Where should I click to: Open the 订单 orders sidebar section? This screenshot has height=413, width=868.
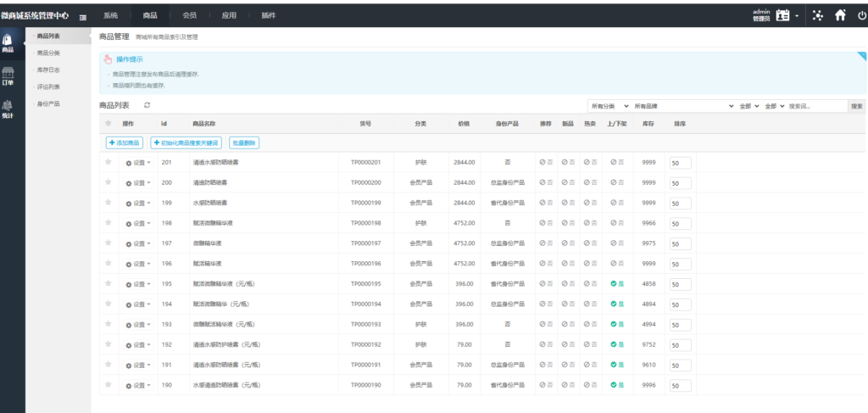click(x=8, y=76)
